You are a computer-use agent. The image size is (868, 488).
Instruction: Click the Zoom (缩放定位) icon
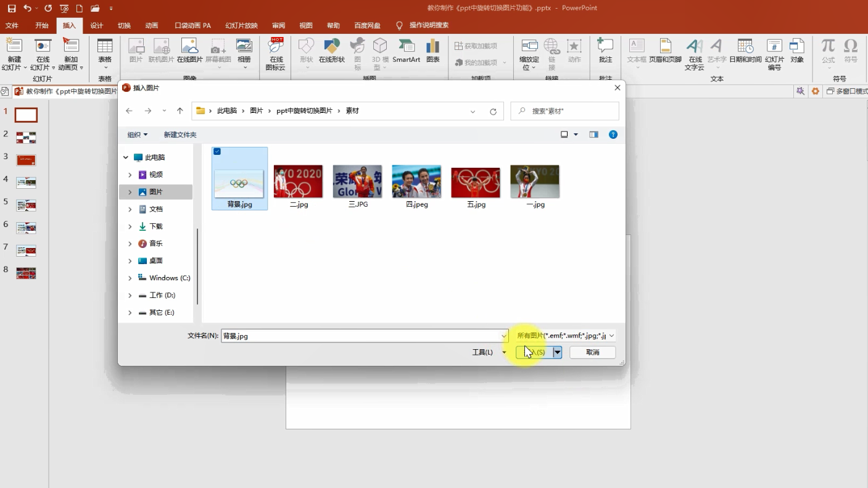pos(529,54)
